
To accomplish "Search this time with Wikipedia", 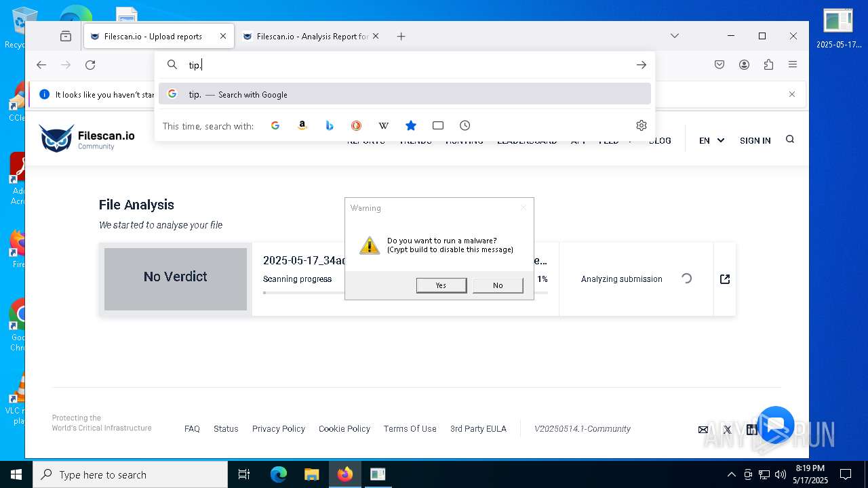I will [384, 125].
